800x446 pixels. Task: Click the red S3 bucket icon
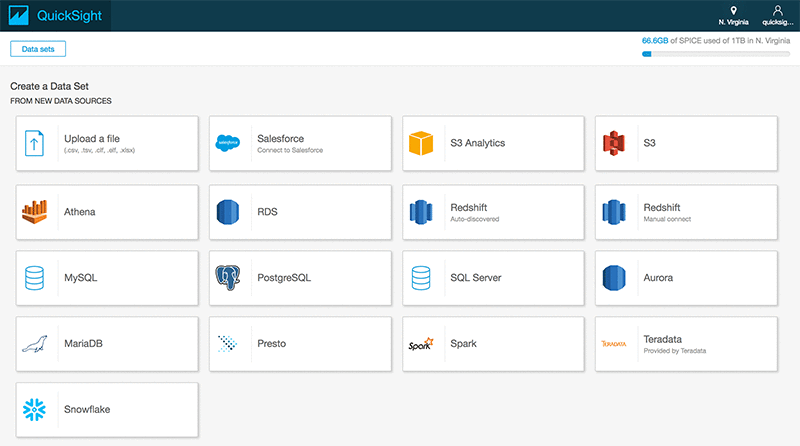coord(613,143)
